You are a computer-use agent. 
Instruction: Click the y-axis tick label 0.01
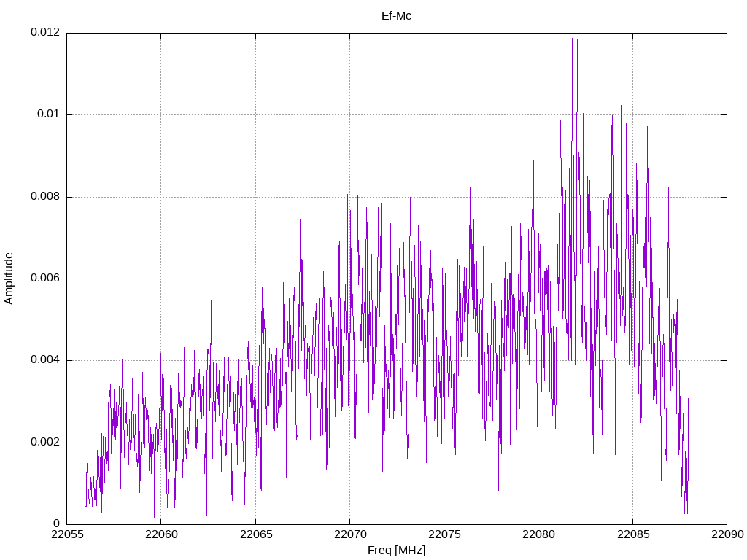[x=49, y=114]
